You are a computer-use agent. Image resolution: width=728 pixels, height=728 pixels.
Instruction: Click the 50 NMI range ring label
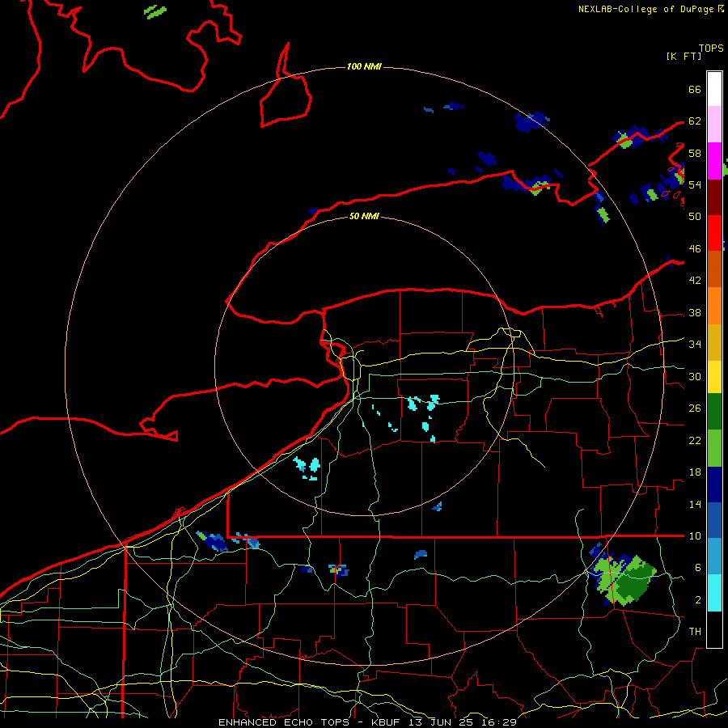tap(364, 216)
